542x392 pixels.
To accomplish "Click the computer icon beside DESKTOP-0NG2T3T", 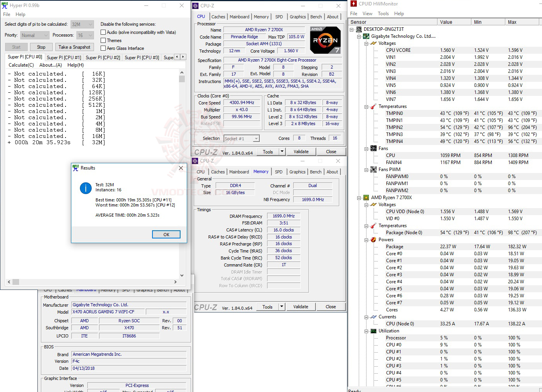I will coord(359,29).
